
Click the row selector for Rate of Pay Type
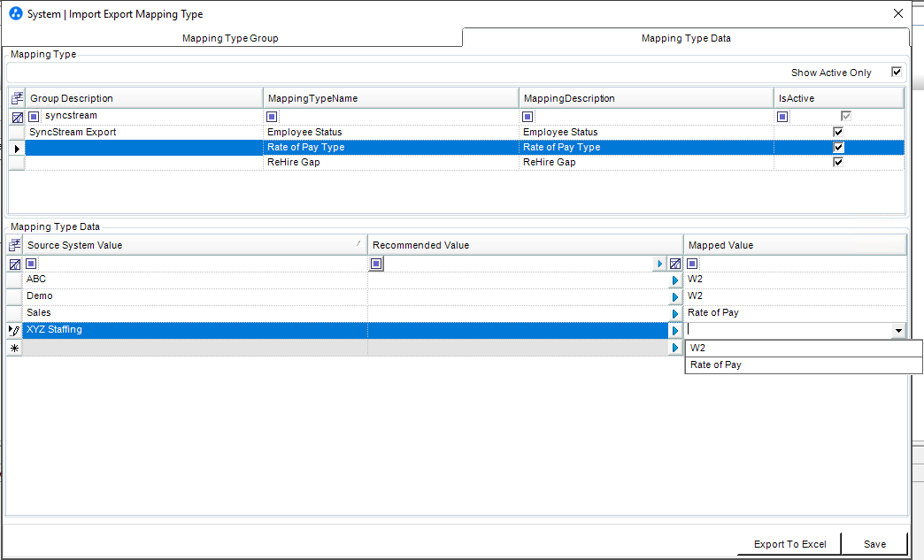(x=17, y=149)
